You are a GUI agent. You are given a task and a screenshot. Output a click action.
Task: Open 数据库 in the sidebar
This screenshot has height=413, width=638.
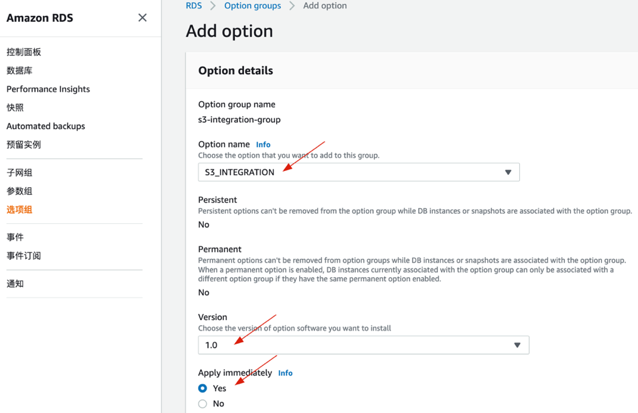tap(19, 71)
